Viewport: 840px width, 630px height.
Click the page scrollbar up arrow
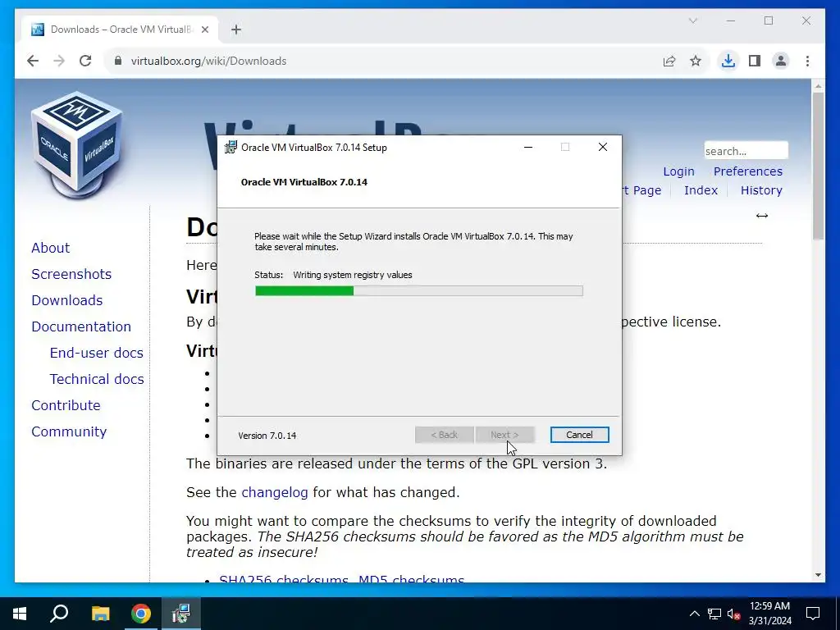click(x=818, y=85)
